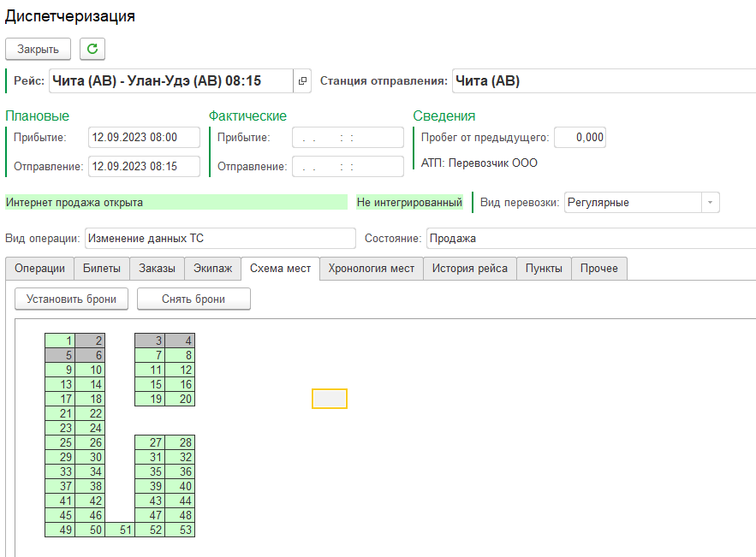
Task: Click the planned Отправление date field
Action: [143, 167]
